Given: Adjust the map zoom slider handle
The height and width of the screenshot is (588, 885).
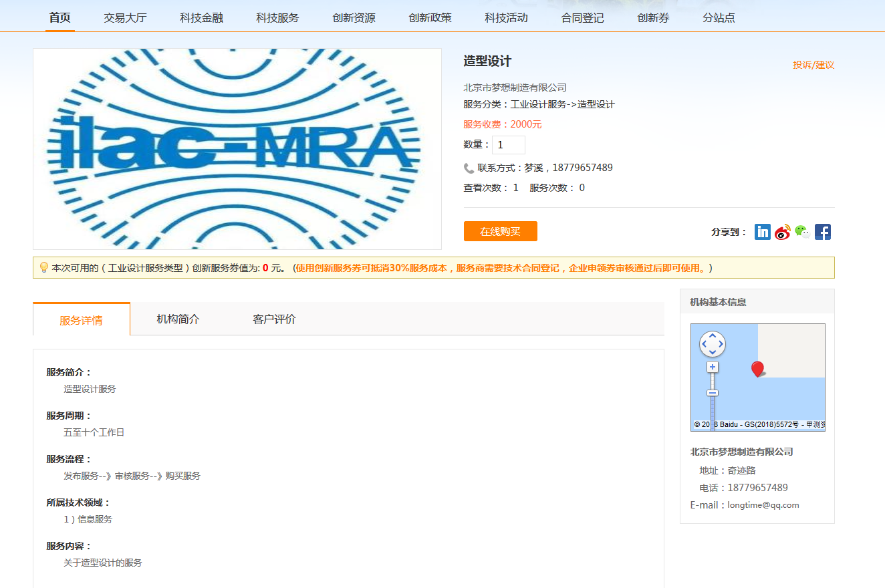Looking at the screenshot, I should coord(713,393).
